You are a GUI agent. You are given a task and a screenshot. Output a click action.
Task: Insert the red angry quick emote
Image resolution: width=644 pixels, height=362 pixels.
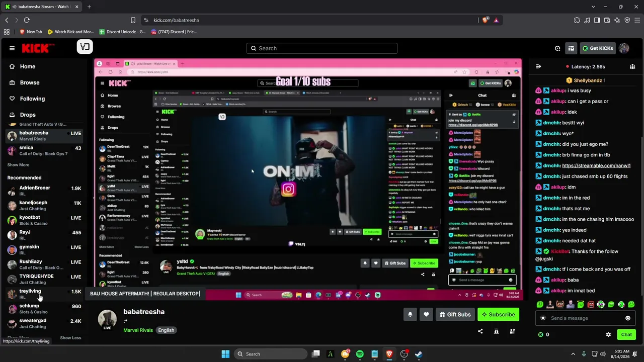tap(591, 304)
